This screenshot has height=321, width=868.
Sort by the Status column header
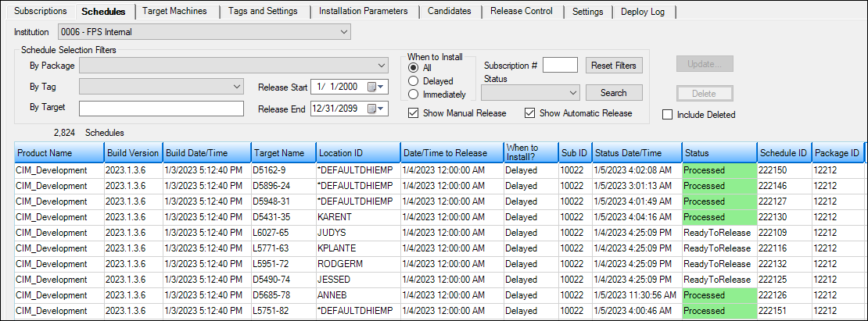718,152
